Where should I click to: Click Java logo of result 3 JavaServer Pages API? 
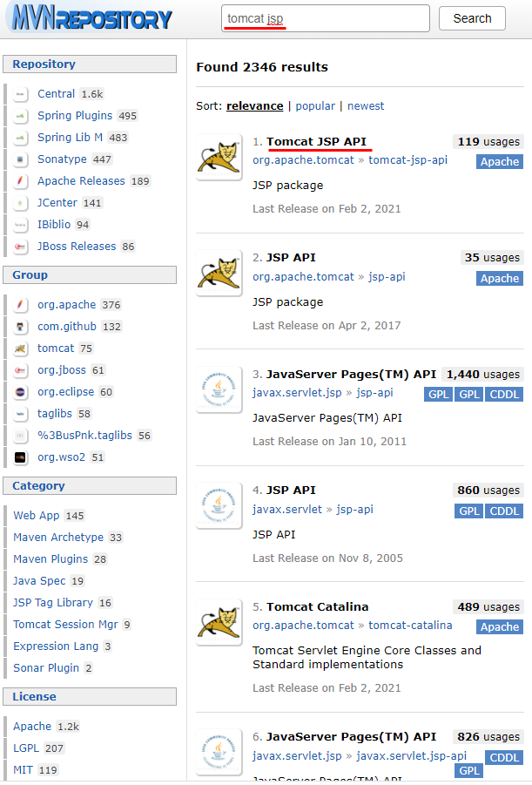pos(219,389)
